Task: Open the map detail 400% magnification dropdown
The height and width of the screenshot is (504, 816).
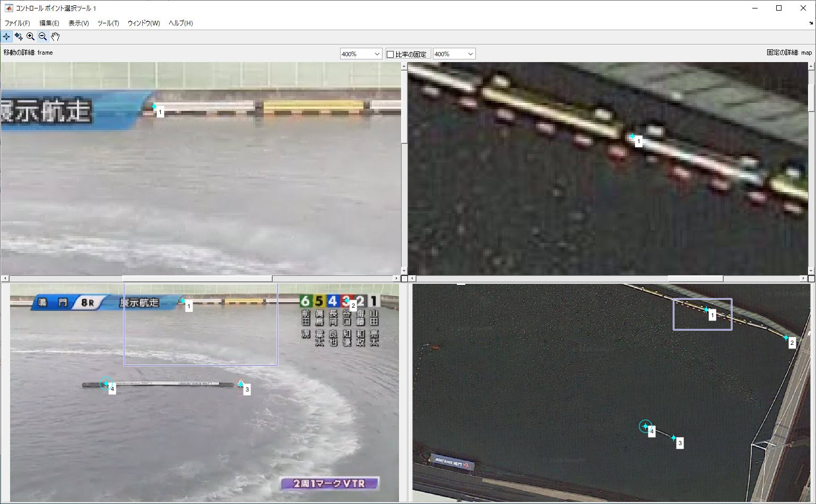Action: coord(454,54)
